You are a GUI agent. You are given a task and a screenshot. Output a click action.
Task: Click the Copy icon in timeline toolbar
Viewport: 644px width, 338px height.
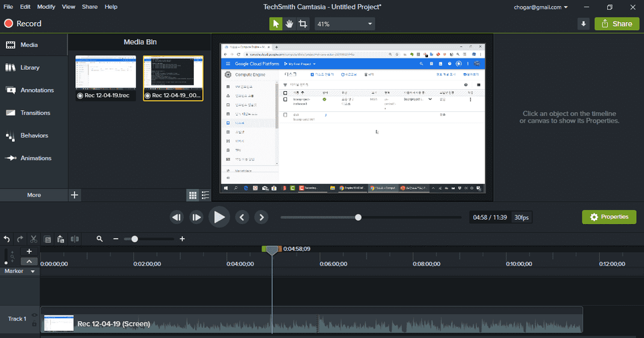pyautogui.click(x=47, y=239)
